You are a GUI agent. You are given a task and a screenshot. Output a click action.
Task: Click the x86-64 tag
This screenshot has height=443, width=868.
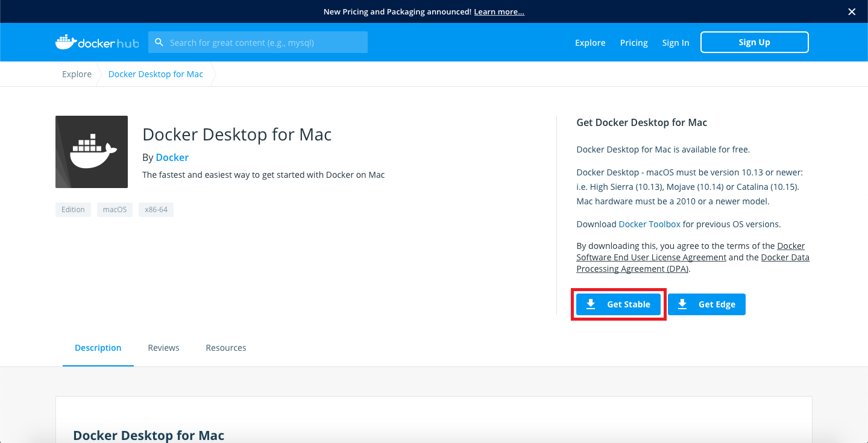coord(156,210)
